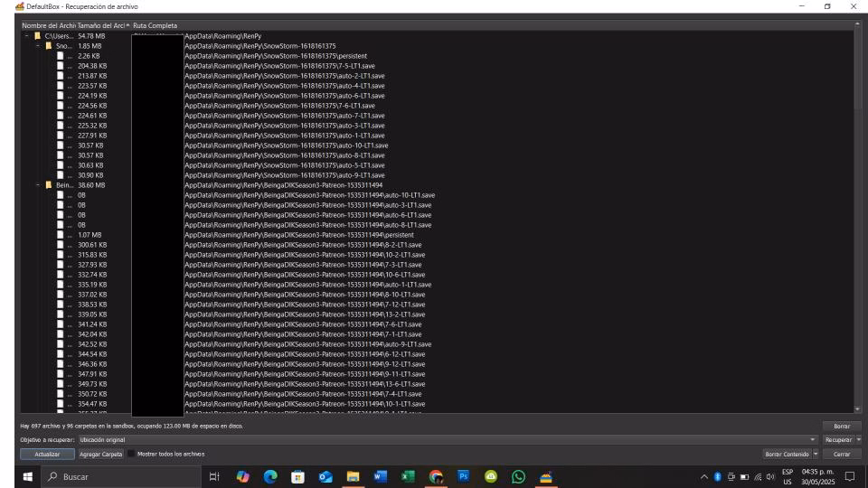868x488 pixels.
Task: Click the Actualizar button
Action: point(47,455)
